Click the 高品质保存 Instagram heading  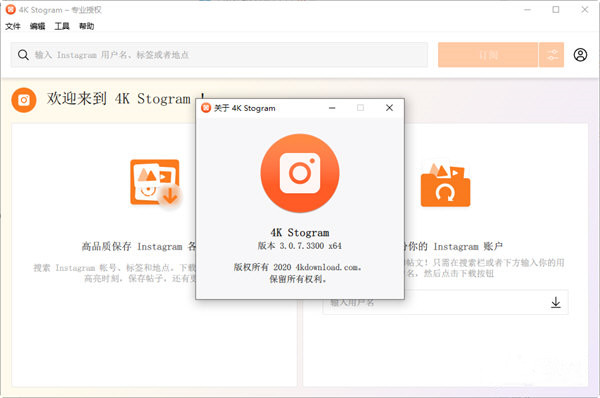click(x=139, y=246)
